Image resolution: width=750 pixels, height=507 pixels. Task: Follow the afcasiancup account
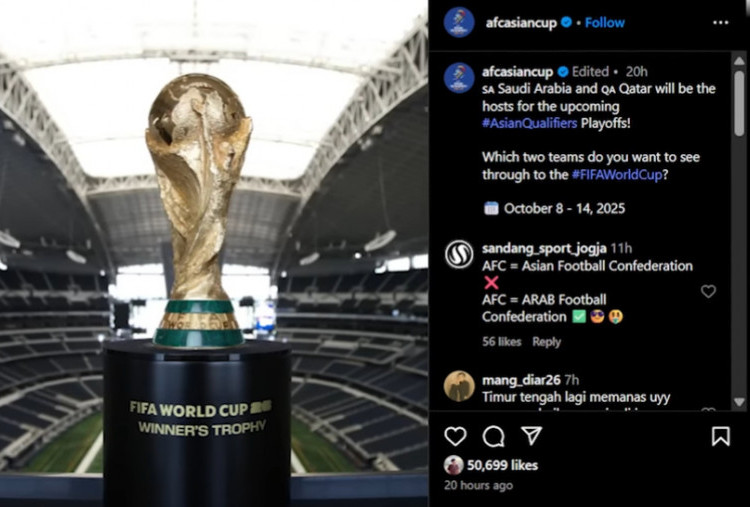pyautogui.click(x=605, y=22)
